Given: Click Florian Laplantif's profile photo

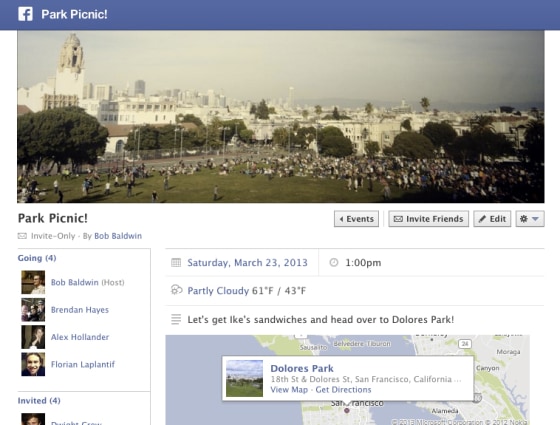Looking at the screenshot, I should coord(33,364).
